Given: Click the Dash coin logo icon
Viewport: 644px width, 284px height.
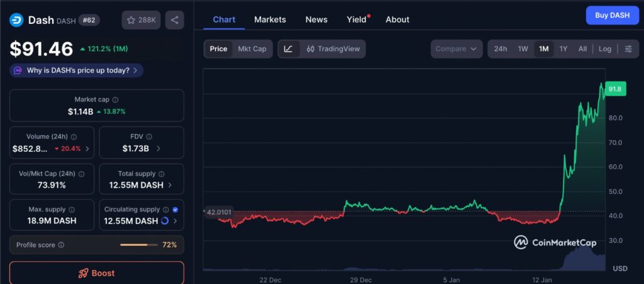Looking at the screenshot, I should 16,20.
